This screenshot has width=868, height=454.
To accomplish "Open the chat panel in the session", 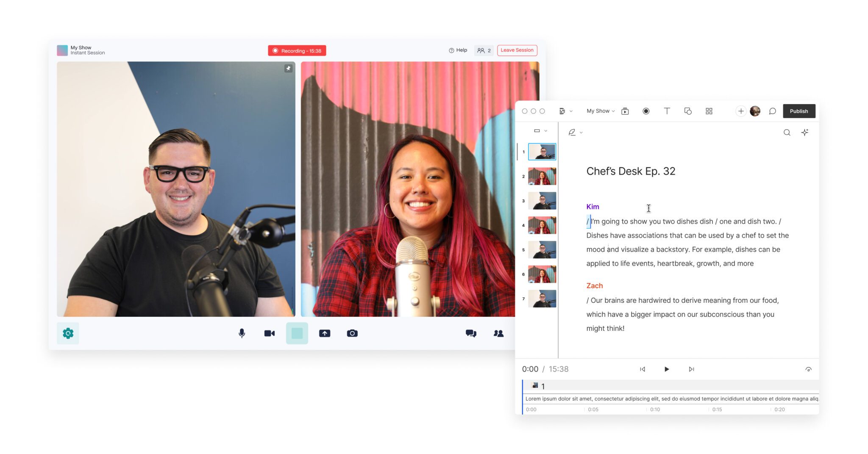I will point(470,333).
